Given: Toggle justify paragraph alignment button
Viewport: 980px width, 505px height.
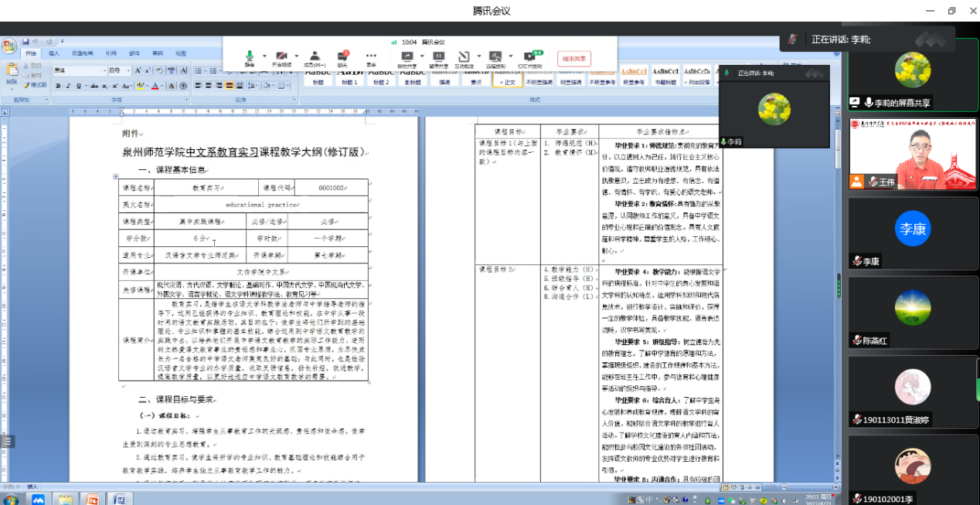Looking at the screenshot, I should (229, 86).
